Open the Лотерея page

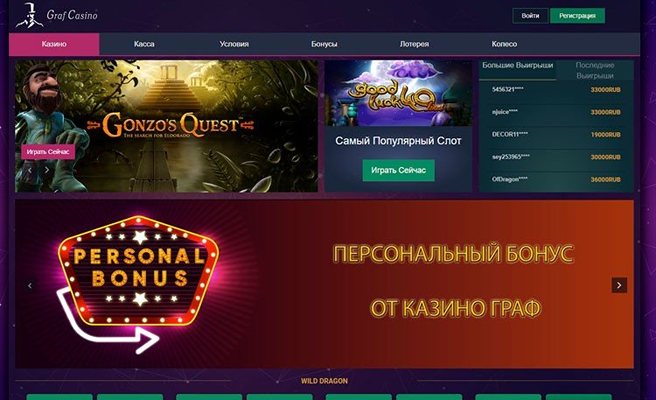[414, 44]
